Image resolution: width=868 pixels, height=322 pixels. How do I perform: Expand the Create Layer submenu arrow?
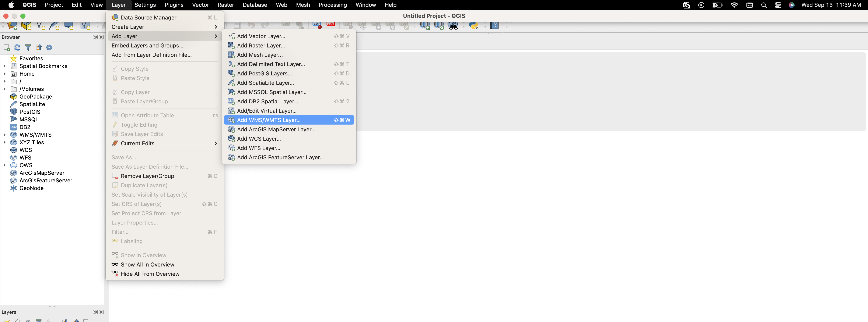point(216,27)
